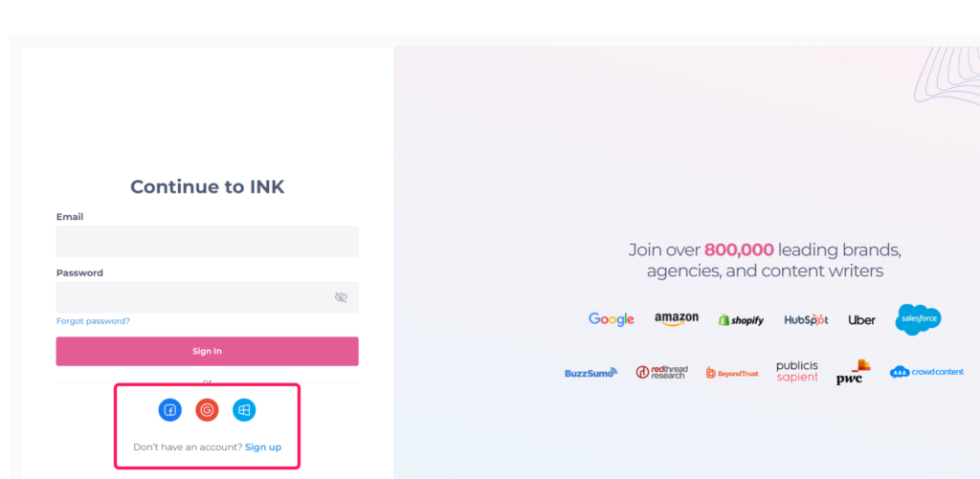Click the BuzzSumo logo
The image size is (980, 479).
[x=590, y=373]
